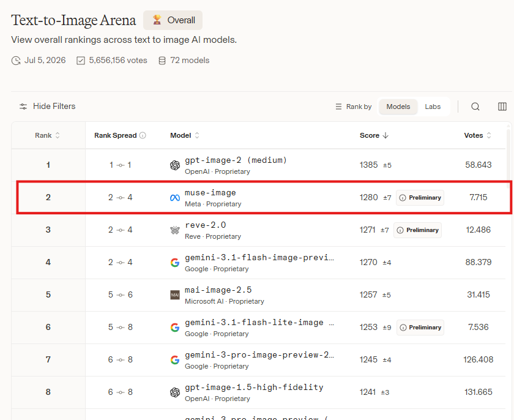Sort by the Rank column header
The height and width of the screenshot is (420, 514).
(x=48, y=135)
